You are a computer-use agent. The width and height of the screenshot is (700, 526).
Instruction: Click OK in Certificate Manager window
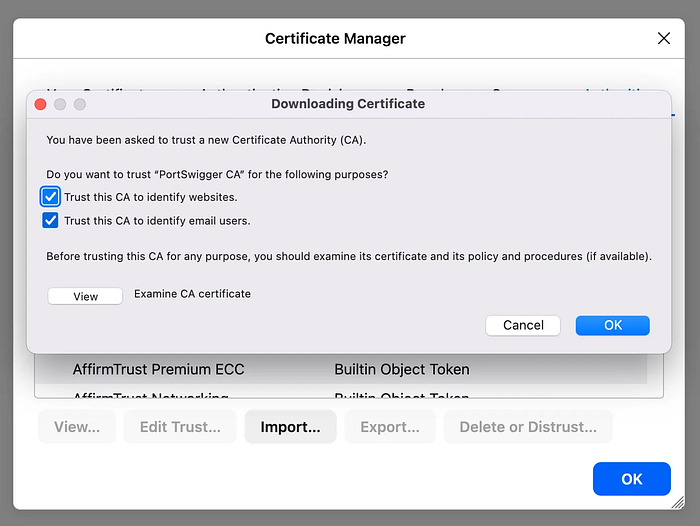click(x=632, y=479)
